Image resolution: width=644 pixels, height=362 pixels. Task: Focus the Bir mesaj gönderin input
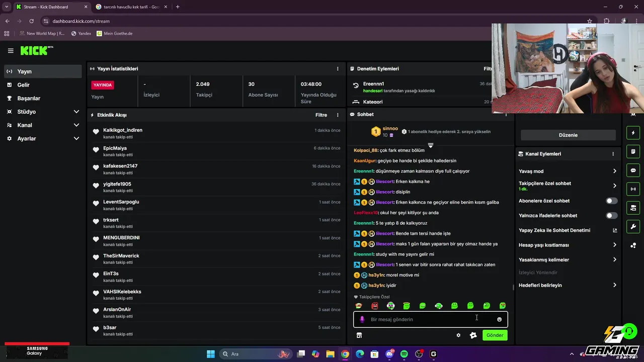430,319
